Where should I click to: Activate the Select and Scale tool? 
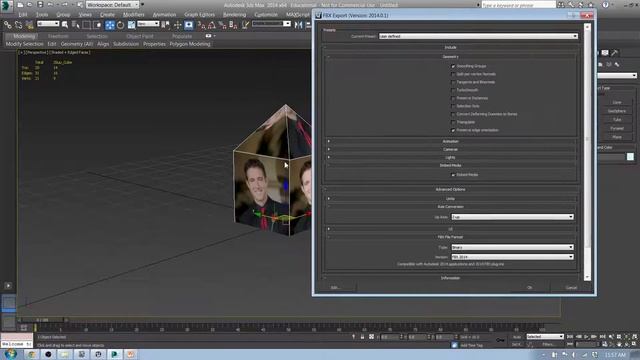pyautogui.click(x=131, y=25)
